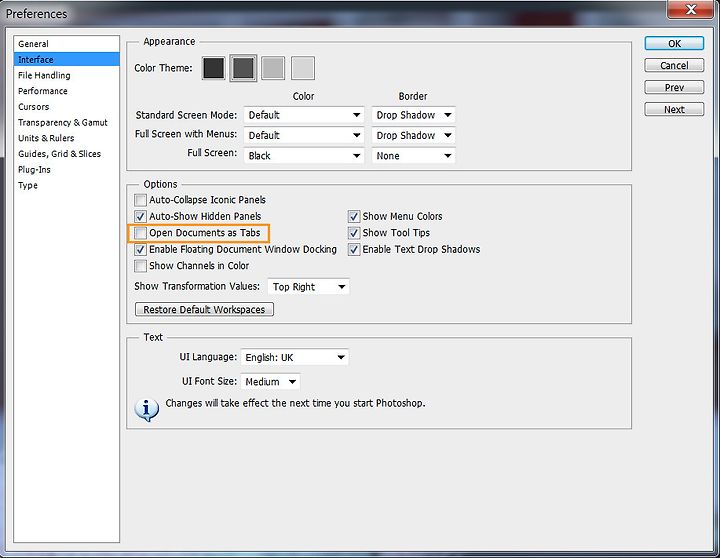The width and height of the screenshot is (720, 558).
Task: Toggle Show Menu Colors checkbox
Action: (x=354, y=216)
